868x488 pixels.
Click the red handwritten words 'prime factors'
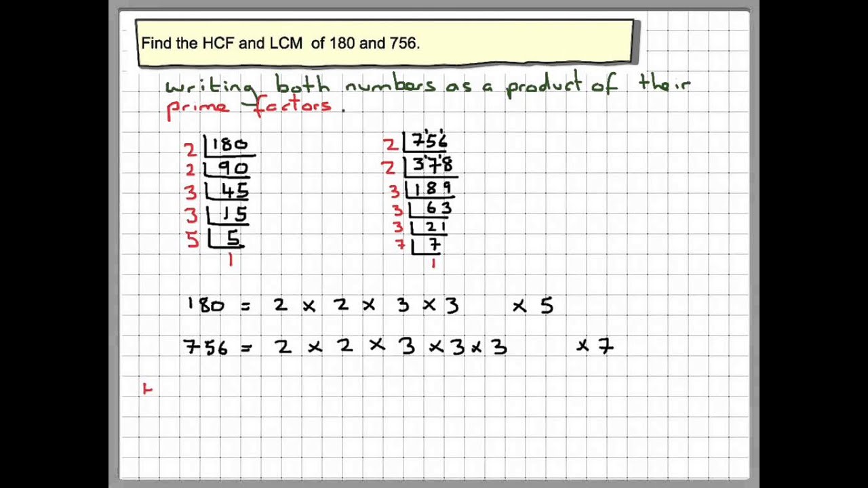[250, 106]
